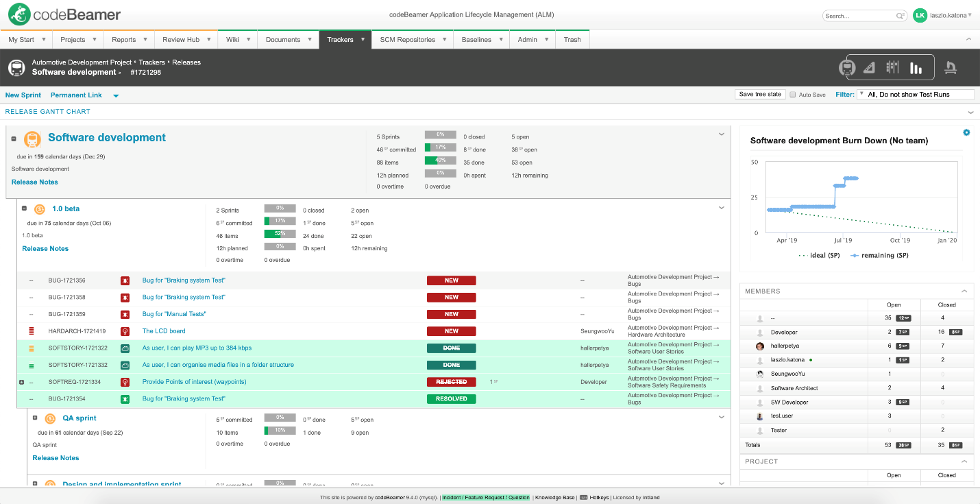Open The LCD board item link
This screenshot has width=980, height=504.
[164, 331]
